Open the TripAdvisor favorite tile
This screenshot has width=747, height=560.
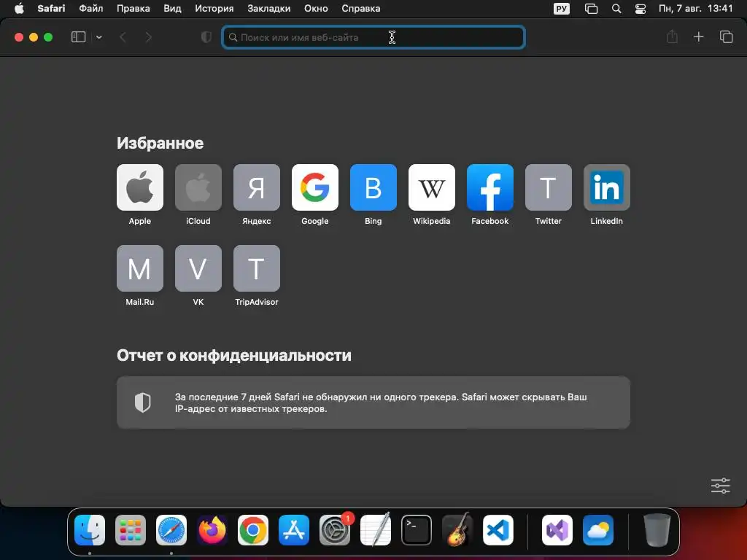[x=256, y=268]
